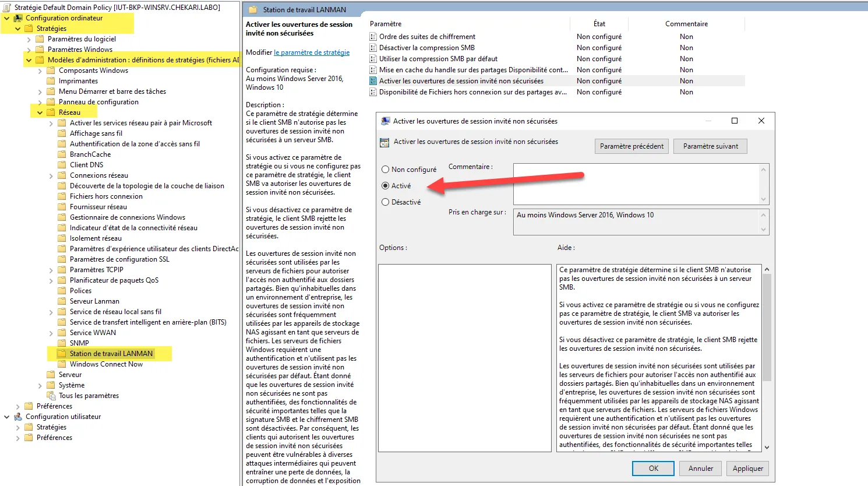This screenshot has width=868, height=486.
Task: Click the Client DNS folder icon
Action: (x=62, y=165)
